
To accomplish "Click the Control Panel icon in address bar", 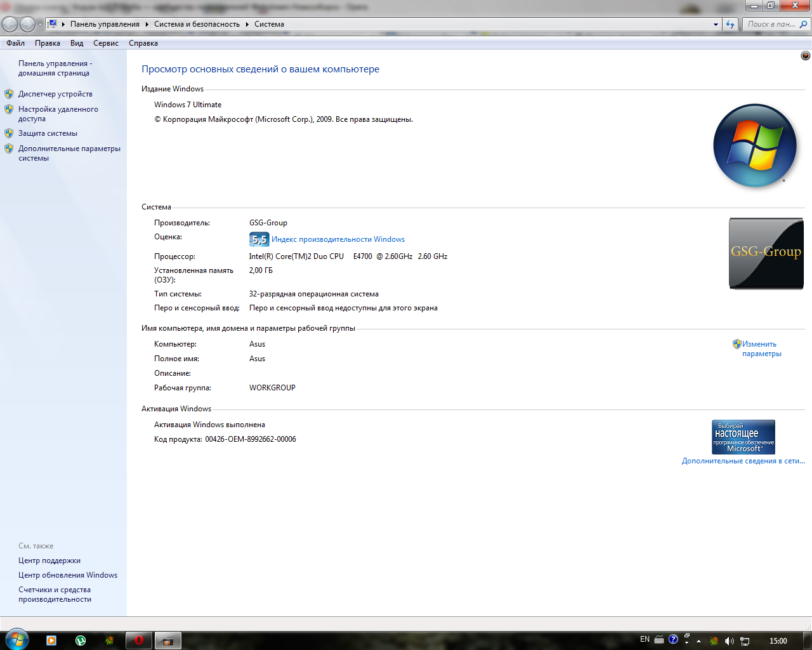I will tap(53, 24).
